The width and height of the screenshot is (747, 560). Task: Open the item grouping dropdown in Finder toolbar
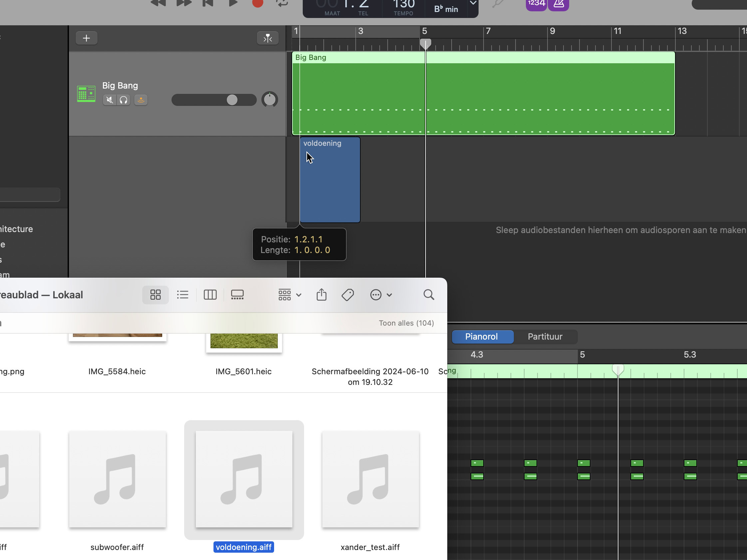pyautogui.click(x=289, y=294)
